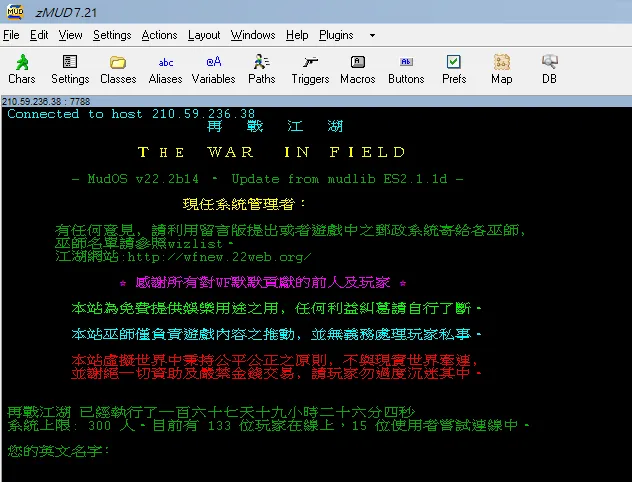Click the 'Connected to host' line
Screen dimensions: 632x482
[131, 114]
